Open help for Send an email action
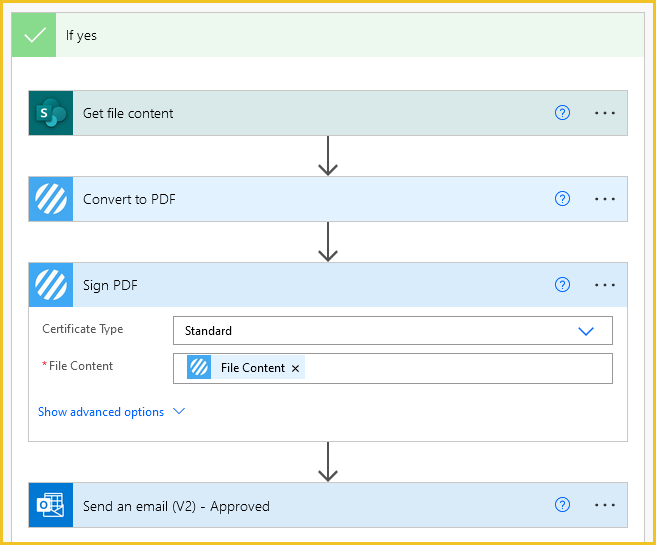656x545 pixels. pyautogui.click(x=562, y=506)
